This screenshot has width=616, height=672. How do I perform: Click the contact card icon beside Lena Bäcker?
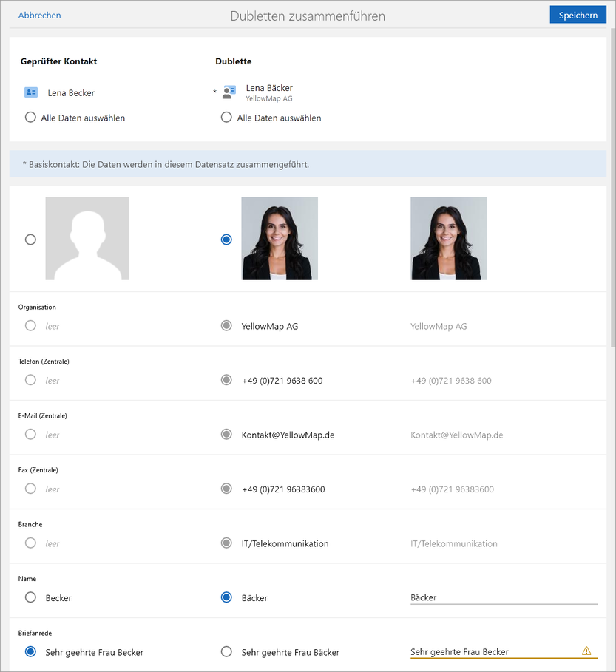point(229,92)
